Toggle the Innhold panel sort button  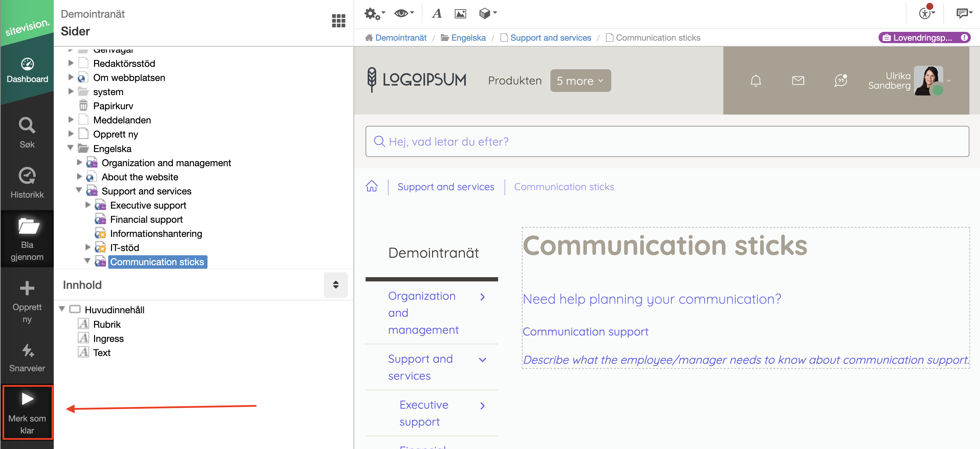336,285
